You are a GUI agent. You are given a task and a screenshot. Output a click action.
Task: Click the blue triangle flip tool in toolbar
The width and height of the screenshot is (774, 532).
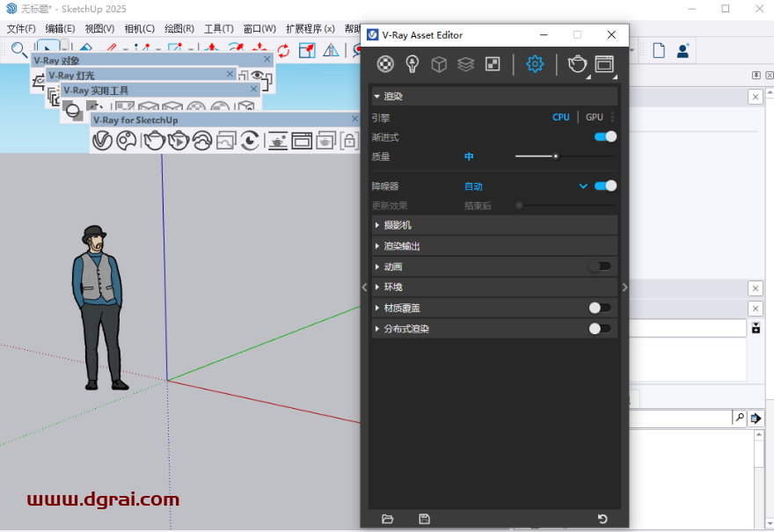[331, 50]
